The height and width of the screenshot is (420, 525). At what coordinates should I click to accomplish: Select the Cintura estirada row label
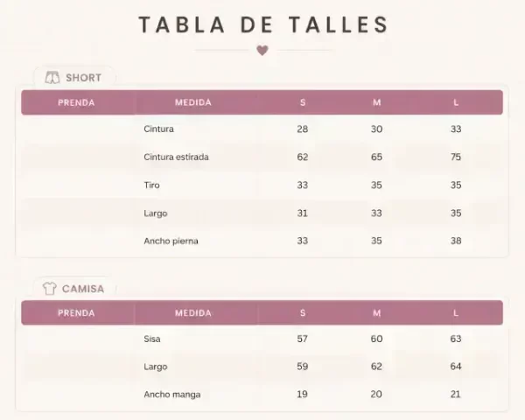(176, 157)
